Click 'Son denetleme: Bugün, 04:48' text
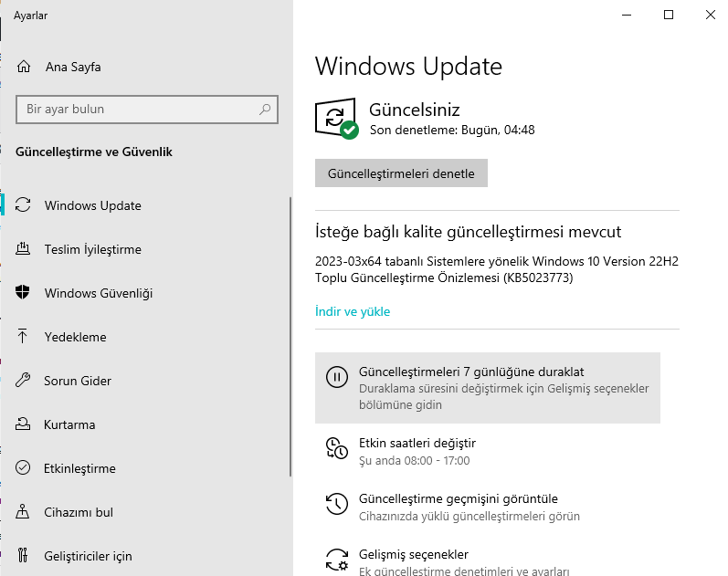This screenshot has height=576, width=728. click(452, 130)
